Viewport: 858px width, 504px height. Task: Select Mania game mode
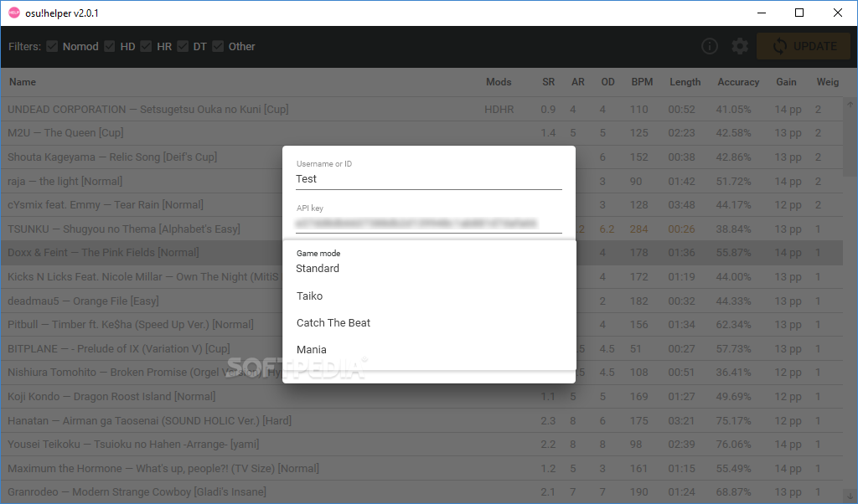coord(429,349)
